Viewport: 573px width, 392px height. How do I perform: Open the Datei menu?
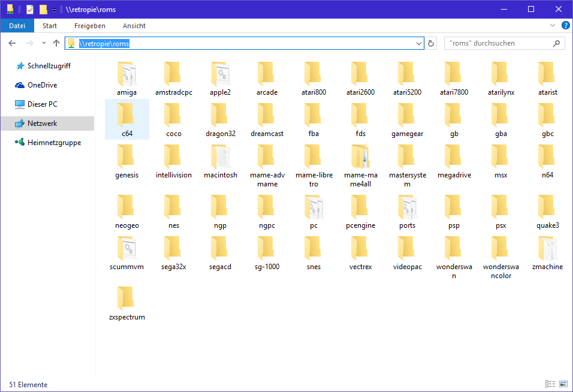pos(17,26)
